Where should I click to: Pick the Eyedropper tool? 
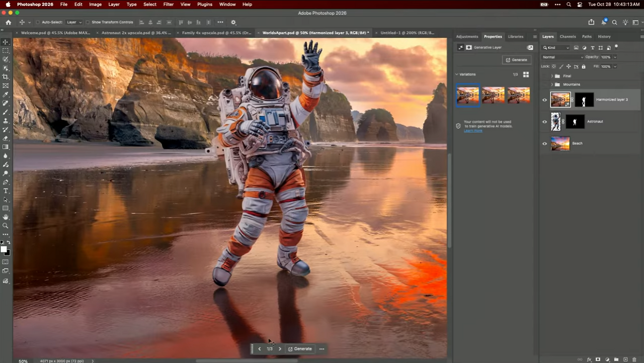6,95
